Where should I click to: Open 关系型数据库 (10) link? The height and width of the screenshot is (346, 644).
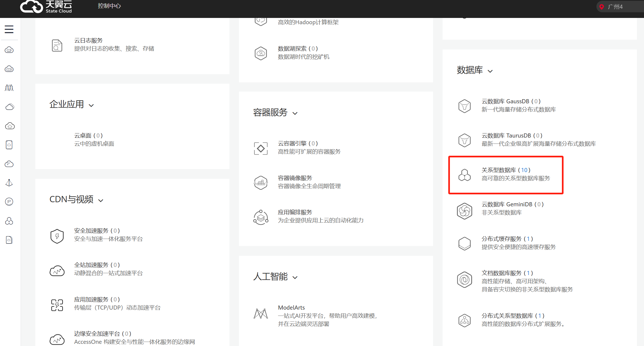point(506,170)
